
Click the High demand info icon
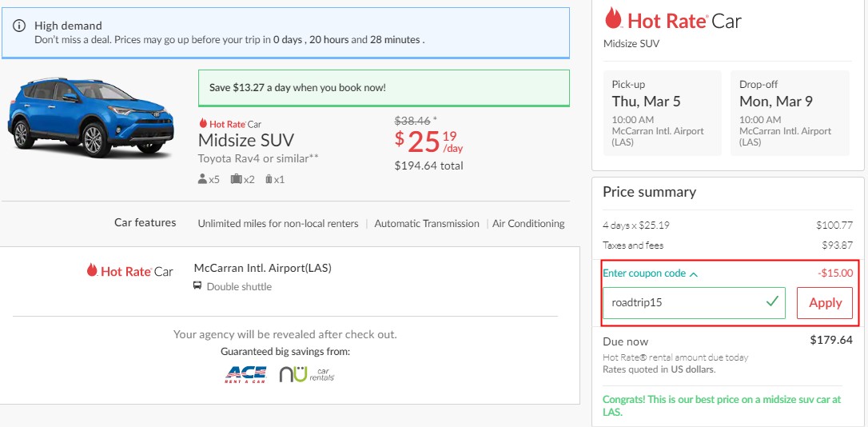(x=19, y=26)
